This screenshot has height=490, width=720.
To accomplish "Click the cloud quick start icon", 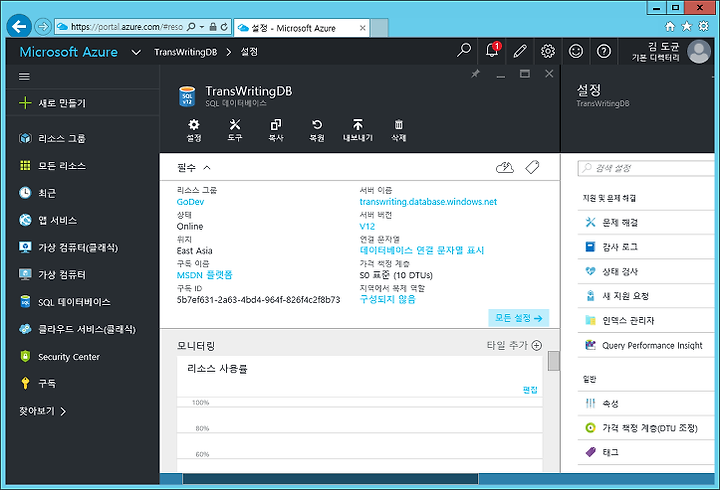I will click(x=505, y=167).
